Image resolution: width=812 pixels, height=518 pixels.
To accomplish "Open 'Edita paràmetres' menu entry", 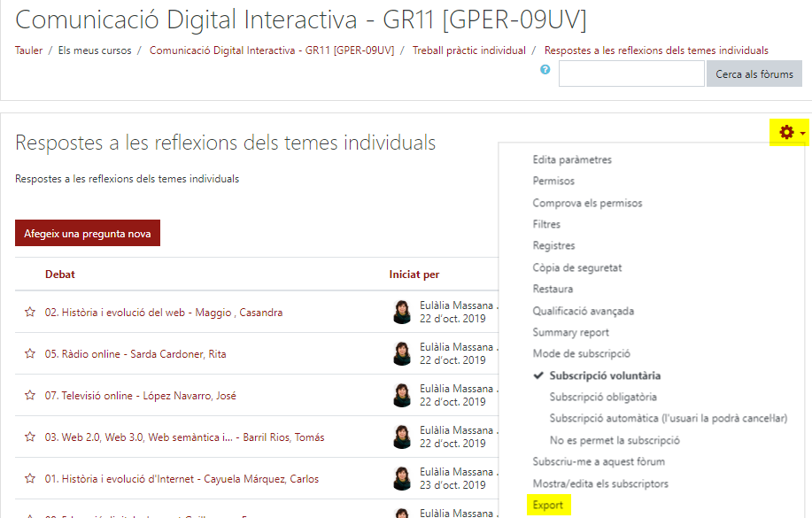I will pyautogui.click(x=571, y=160).
